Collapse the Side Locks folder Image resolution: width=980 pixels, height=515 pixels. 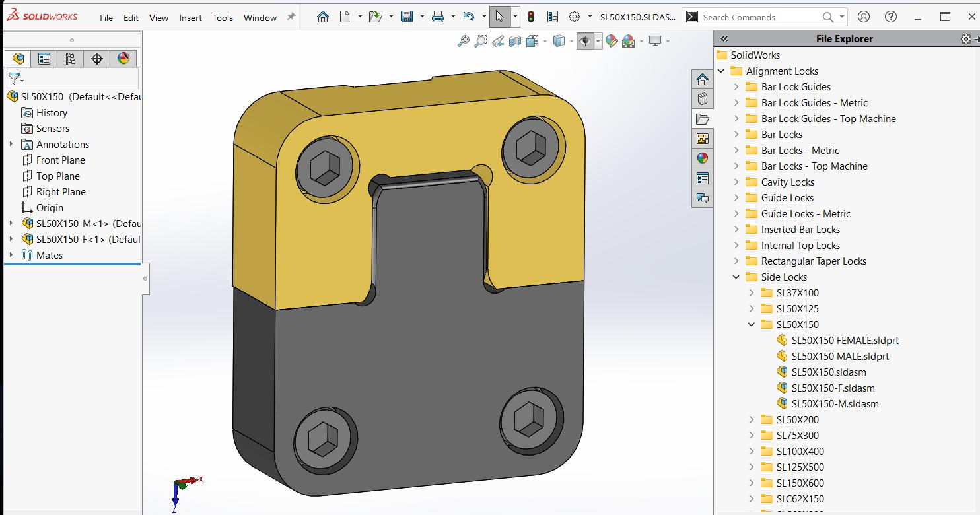[736, 277]
